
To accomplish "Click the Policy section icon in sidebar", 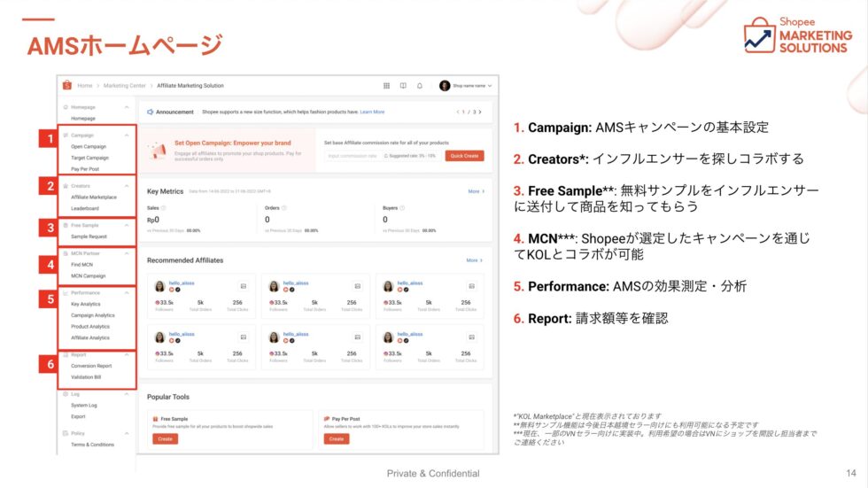I will tap(66, 433).
